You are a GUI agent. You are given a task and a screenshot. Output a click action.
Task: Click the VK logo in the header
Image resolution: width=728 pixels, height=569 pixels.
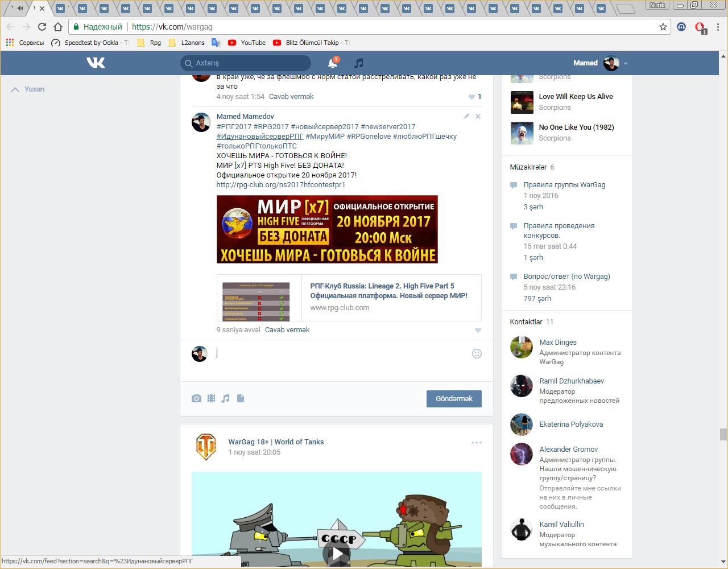click(x=96, y=63)
